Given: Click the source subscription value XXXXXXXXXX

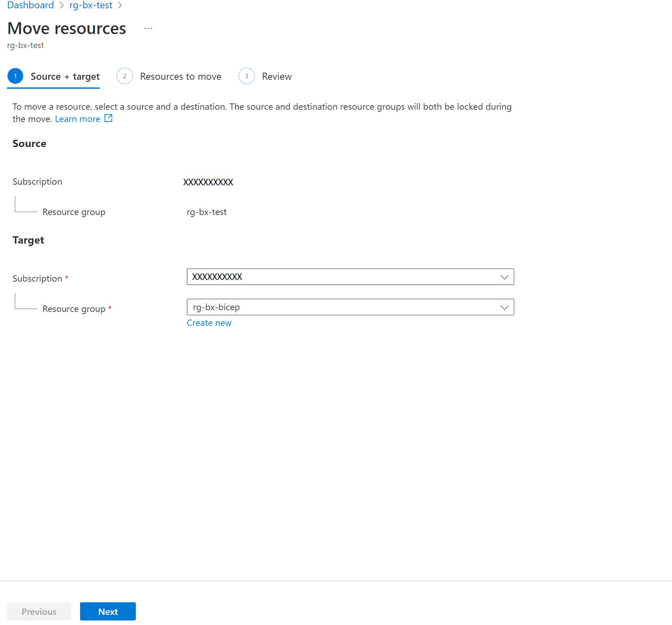Looking at the screenshot, I should click(208, 182).
